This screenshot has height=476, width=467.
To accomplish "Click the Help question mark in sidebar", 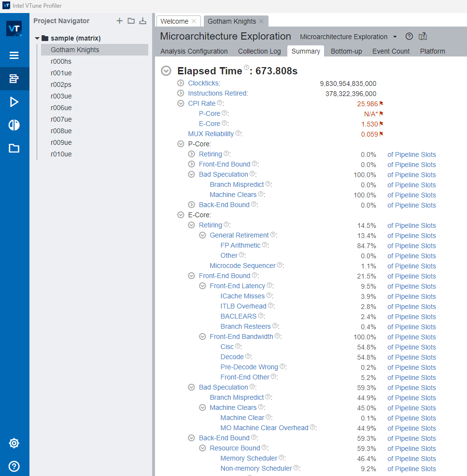I will [x=14, y=466].
